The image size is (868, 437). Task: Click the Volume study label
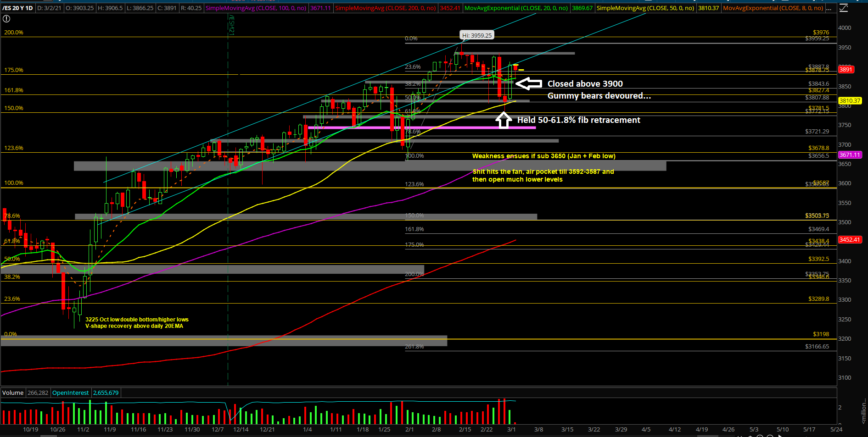pyautogui.click(x=13, y=393)
